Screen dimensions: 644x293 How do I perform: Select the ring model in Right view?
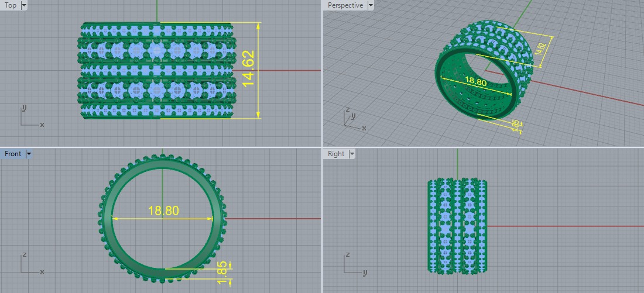point(457,226)
